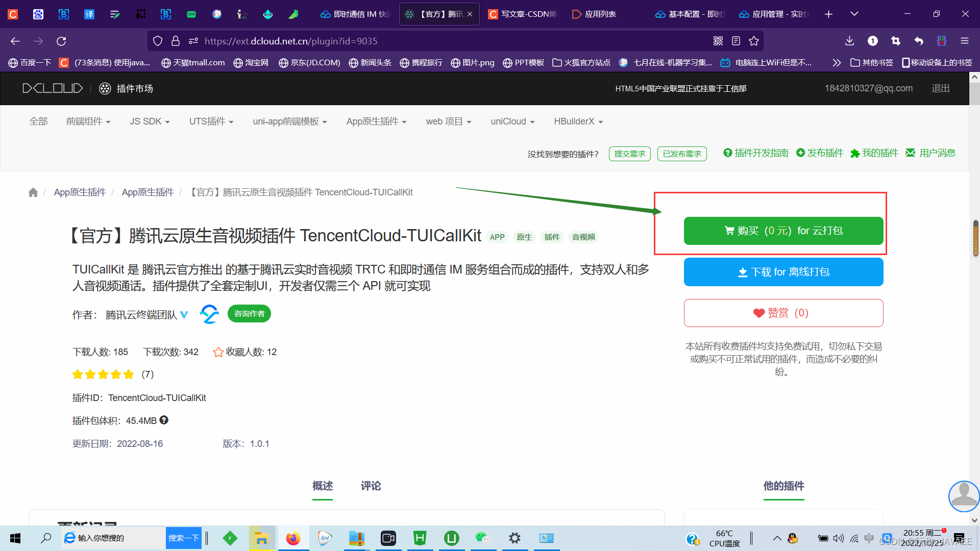Expand the UTS插件 dropdown
The image size is (980, 551).
click(x=211, y=121)
